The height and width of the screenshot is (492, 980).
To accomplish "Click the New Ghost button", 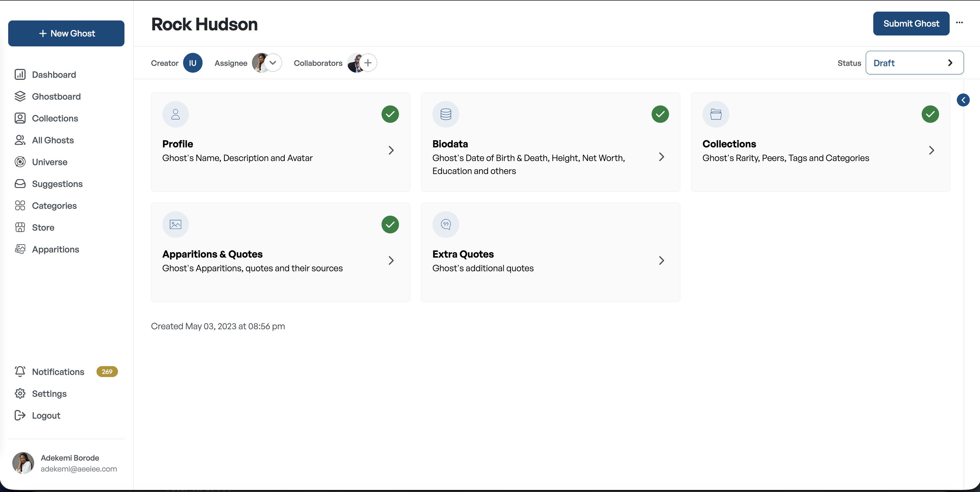I will (x=66, y=33).
